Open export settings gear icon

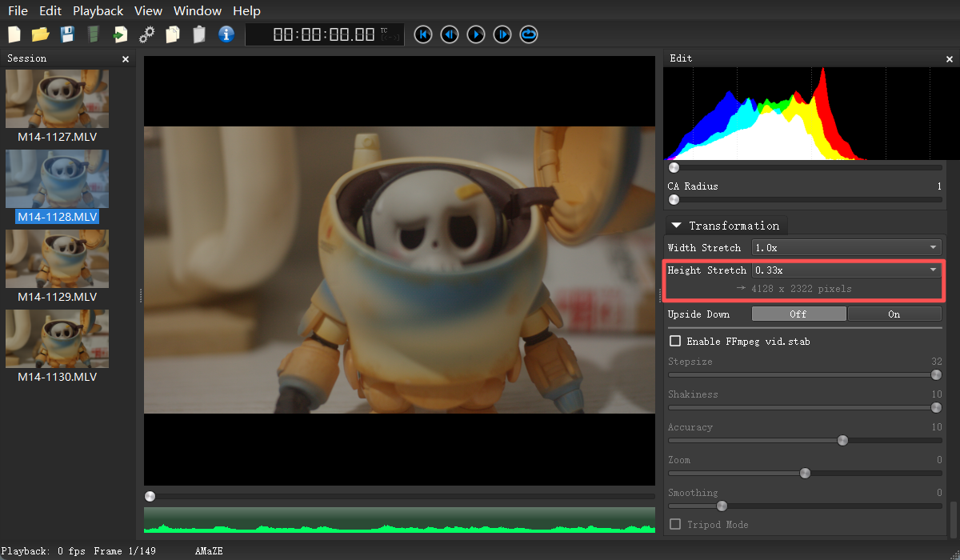146,34
